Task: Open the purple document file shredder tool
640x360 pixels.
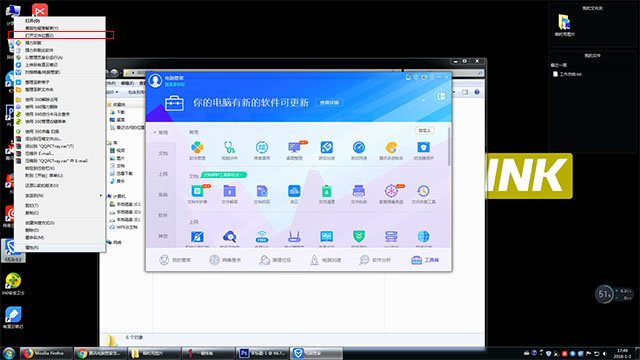Action: (262, 191)
